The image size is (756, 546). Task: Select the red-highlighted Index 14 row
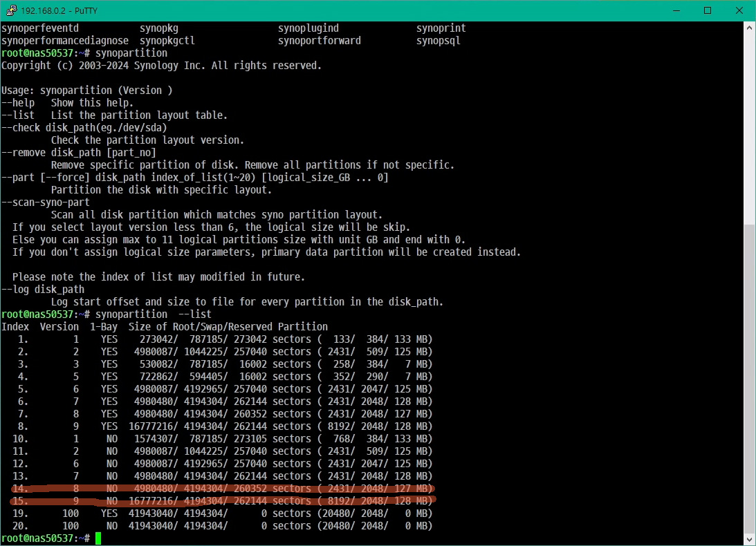(x=221, y=489)
